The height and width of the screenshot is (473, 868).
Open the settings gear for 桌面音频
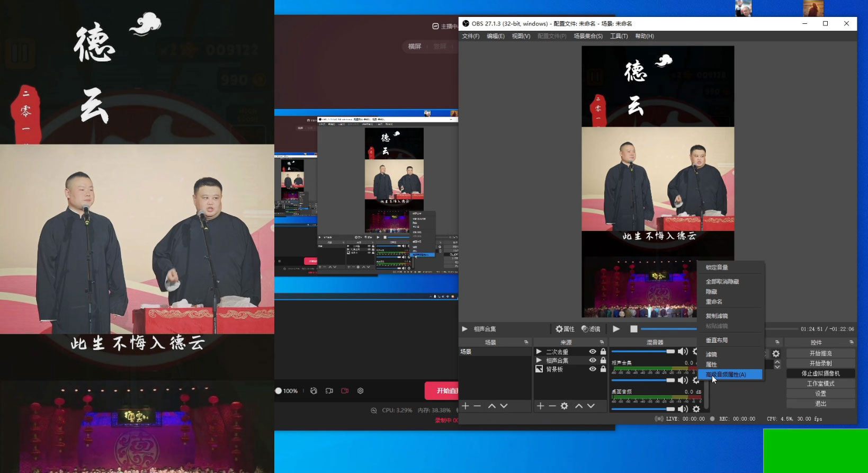pos(696,409)
